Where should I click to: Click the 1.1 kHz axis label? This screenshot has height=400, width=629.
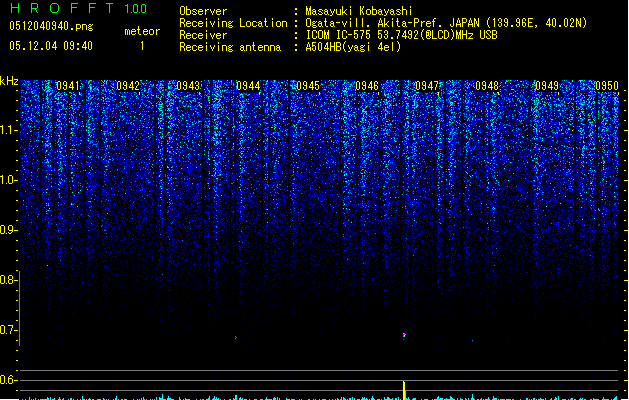9,130
